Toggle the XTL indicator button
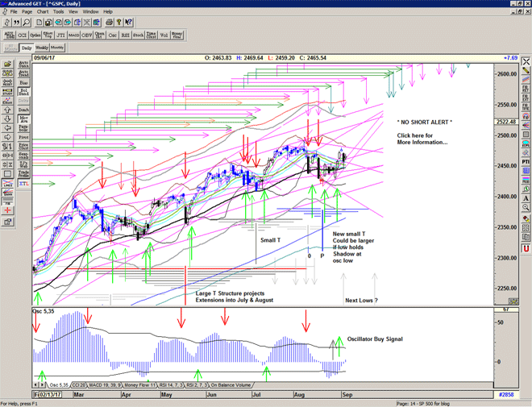The image size is (532, 407). [23, 185]
